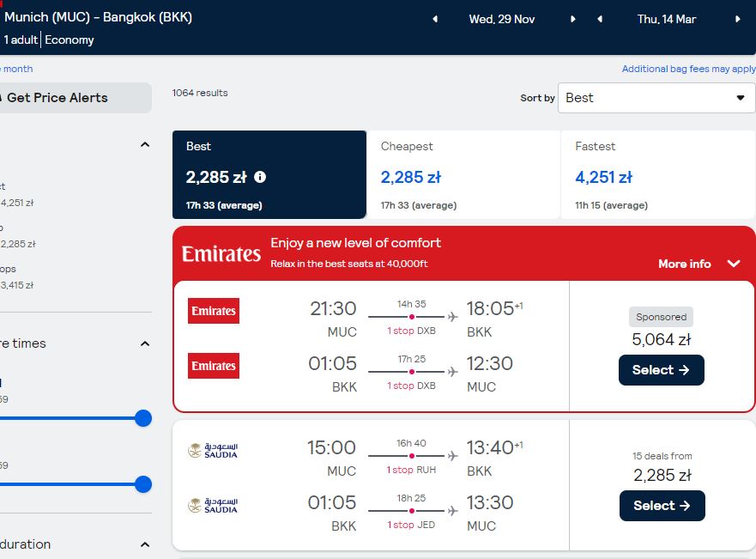Click Emirates logo on return BKK flight
The height and width of the screenshot is (559, 756).
coord(214,366)
